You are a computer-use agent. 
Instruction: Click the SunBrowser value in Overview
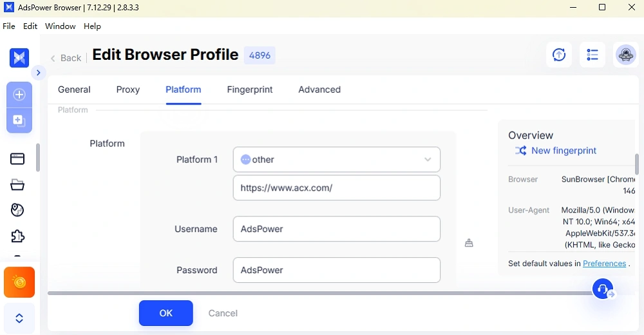(x=598, y=185)
